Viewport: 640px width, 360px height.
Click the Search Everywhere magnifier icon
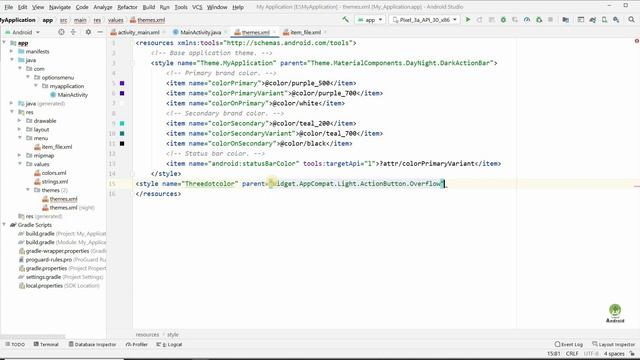coord(631,20)
